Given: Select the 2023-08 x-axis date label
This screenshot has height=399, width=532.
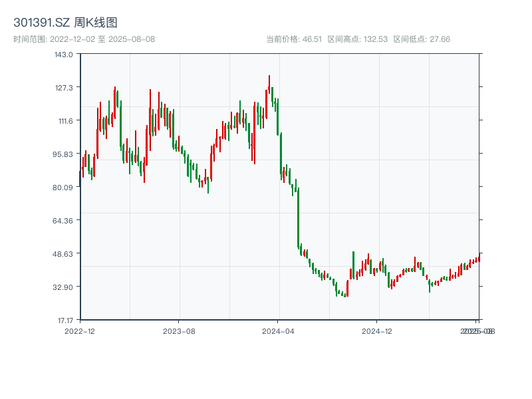Looking at the screenshot, I should [x=179, y=331].
